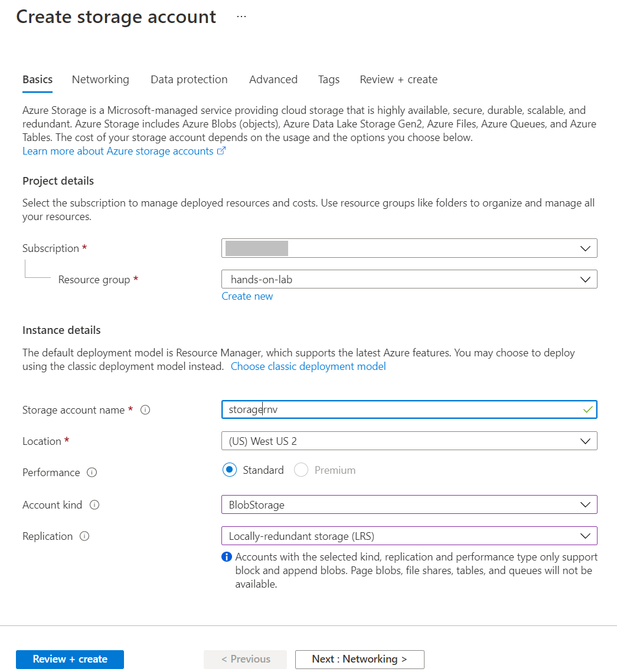617x672 pixels.
Task: Click the 'Create storage account' title
Action: 116,17
